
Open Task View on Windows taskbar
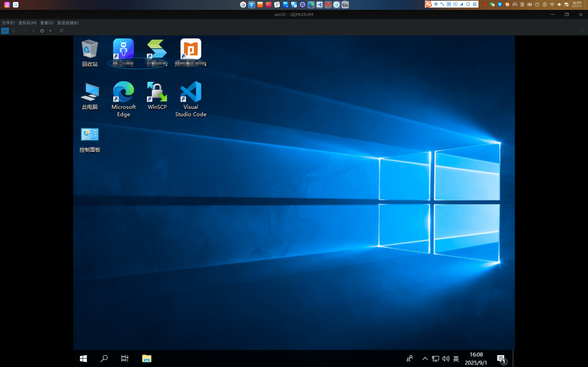tap(125, 358)
